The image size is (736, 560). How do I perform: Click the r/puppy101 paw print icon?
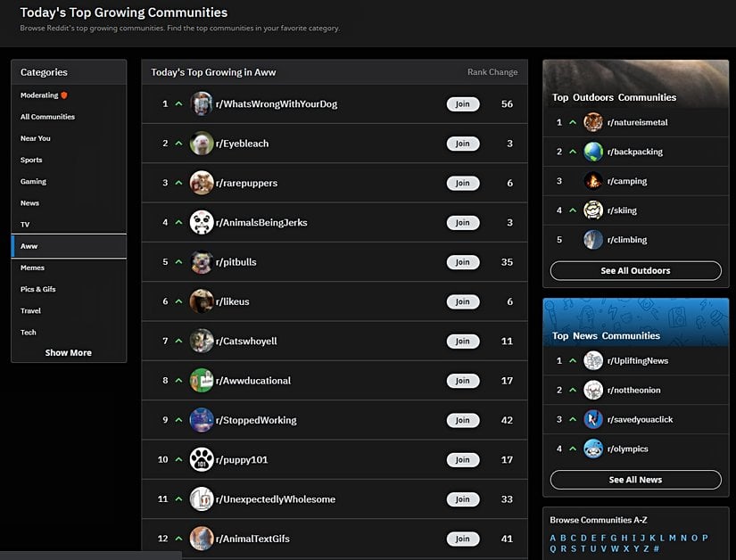point(202,460)
